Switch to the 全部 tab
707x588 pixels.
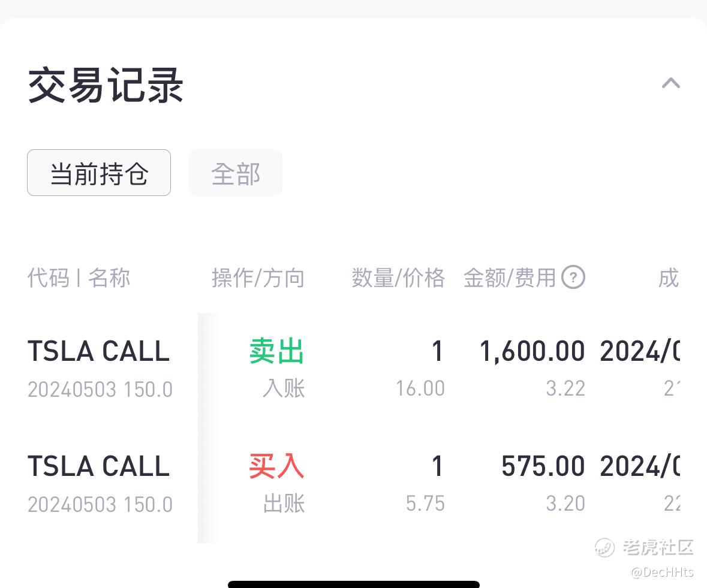click(x=235, y=173)
